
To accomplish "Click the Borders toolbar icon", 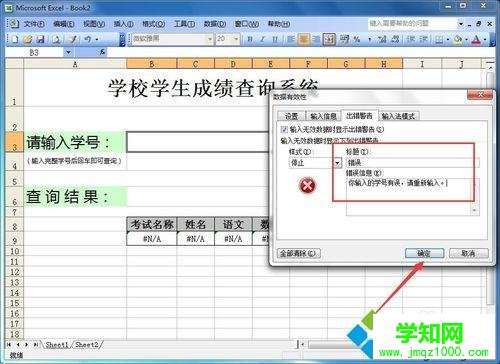I will point(440,40).
